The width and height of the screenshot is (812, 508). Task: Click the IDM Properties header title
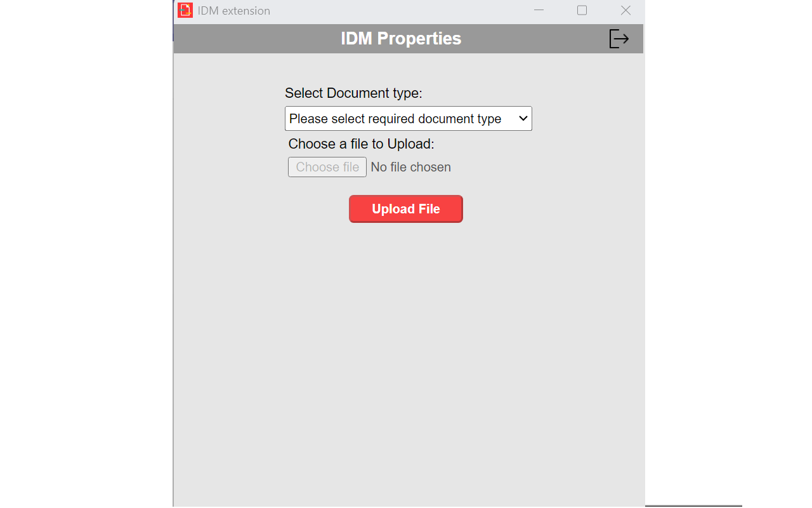pos(401,39)
